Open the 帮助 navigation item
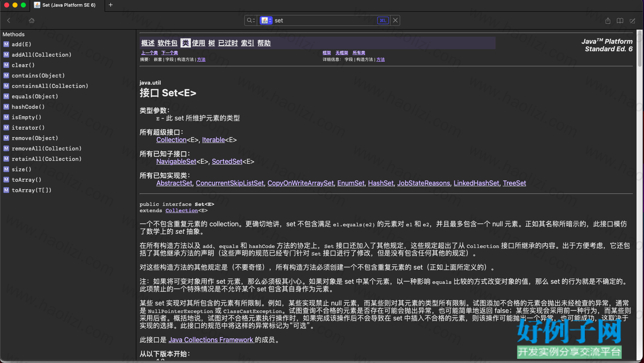644x363 pixels. [x=264, y=43]
